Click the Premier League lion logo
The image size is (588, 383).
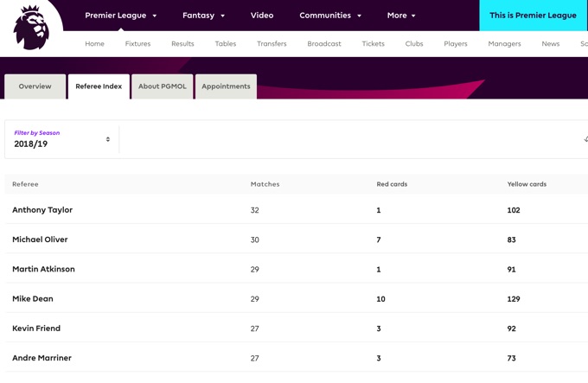(31, 28)
